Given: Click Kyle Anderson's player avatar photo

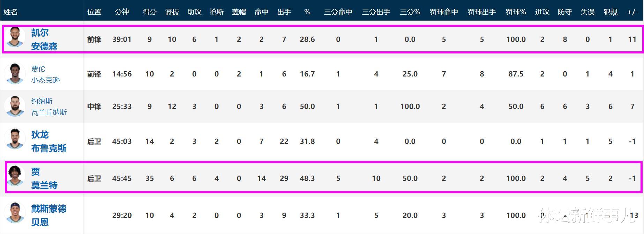Looking at the screenshot, I should coord(15,37).
